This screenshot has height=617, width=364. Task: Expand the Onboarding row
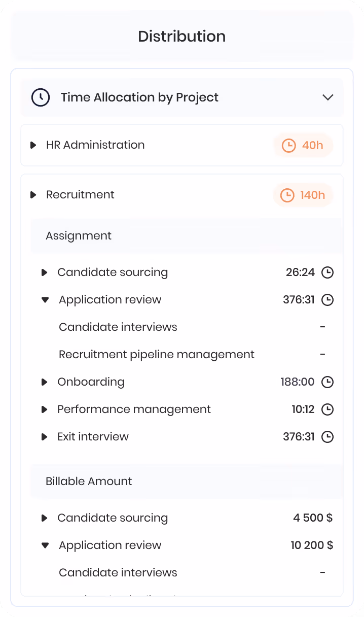45,383
